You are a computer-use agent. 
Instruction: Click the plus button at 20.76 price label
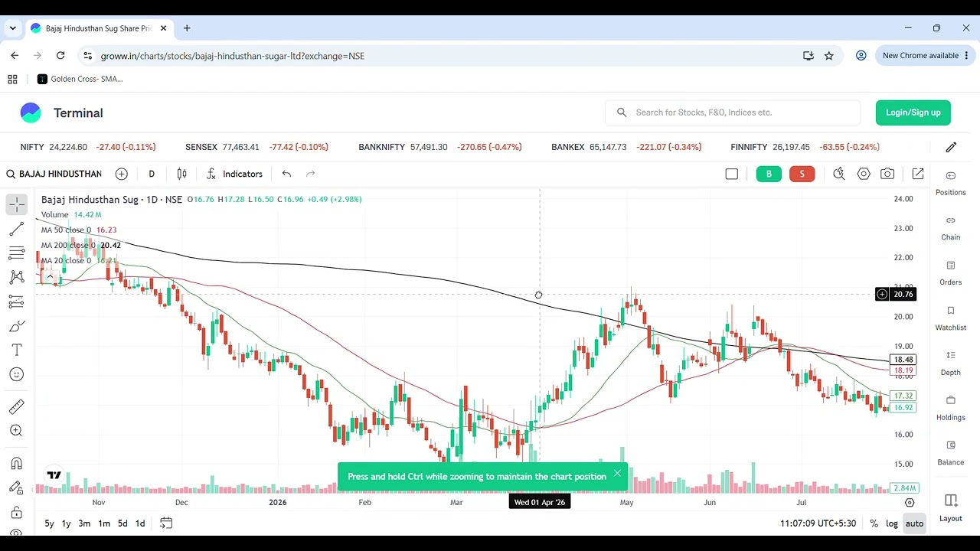tap(882, 295)
